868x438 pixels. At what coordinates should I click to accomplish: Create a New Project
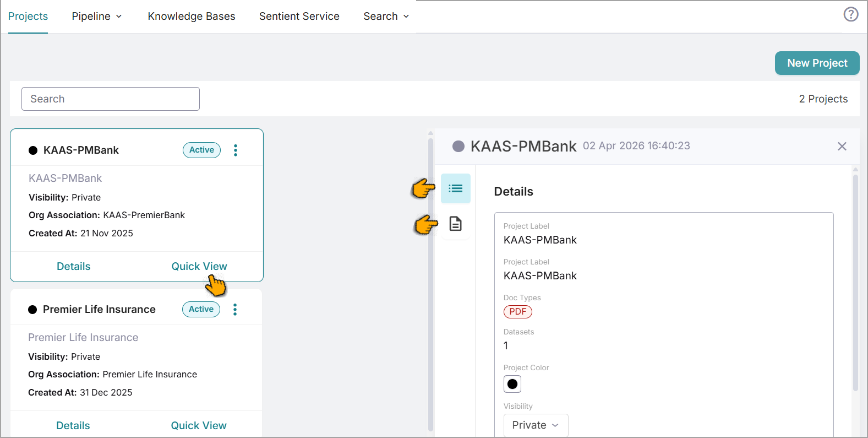click(x=817, y=63)
